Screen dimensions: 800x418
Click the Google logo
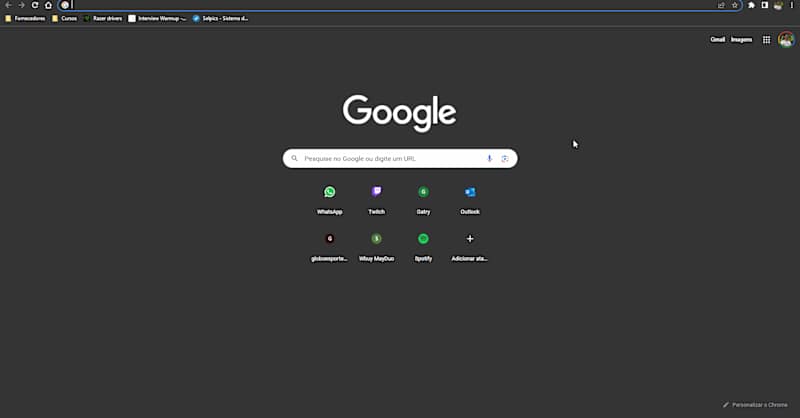point(399,113)
